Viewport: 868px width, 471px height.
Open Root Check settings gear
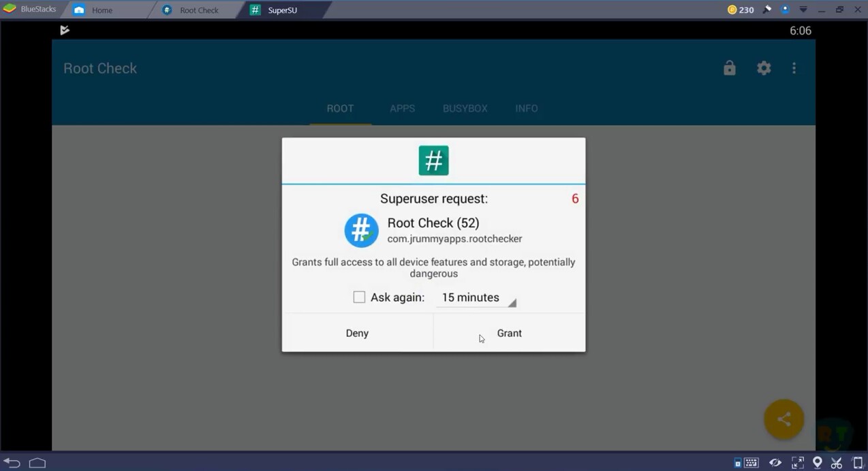click(x=764, y=68)
